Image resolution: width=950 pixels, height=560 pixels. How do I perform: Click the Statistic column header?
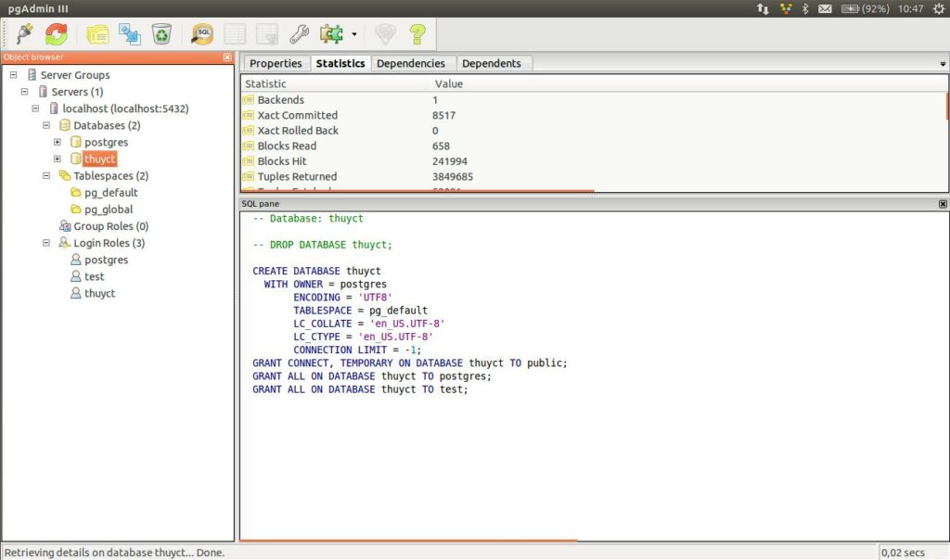coord(336,84)
